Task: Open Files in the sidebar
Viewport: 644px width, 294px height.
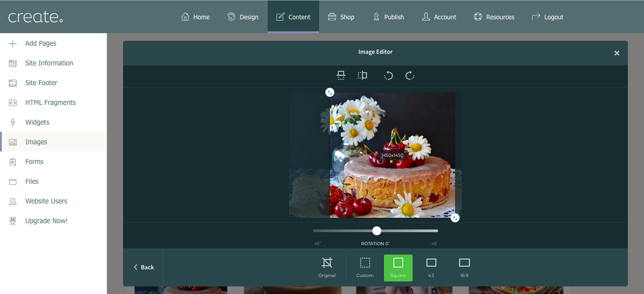Action: point(53,182)
